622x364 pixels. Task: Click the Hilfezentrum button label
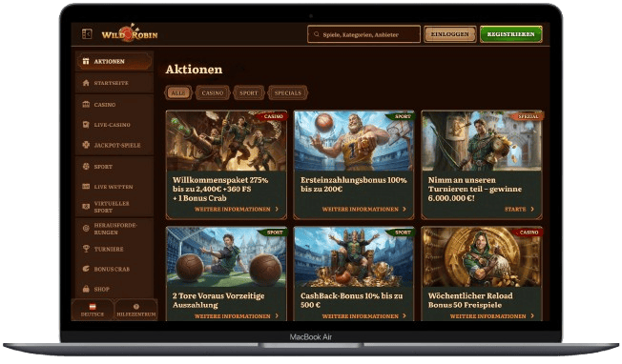[136, 314]
